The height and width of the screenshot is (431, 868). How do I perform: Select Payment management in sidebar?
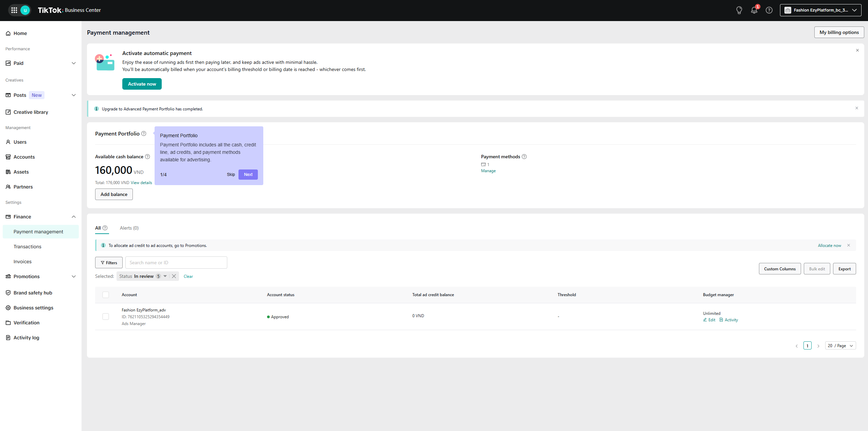click(x=41, y=232)
